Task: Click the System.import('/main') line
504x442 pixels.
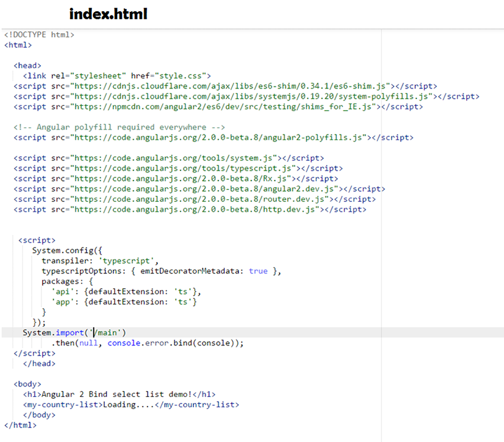Action: pos(75,333)
